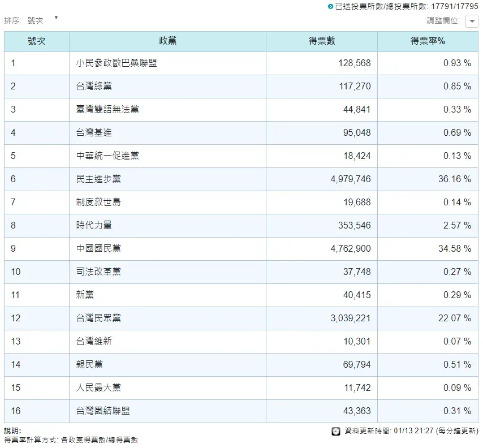Click vote share 36.16 %
483x448 pixels.
pyautogui.click(x=455, y=179)
